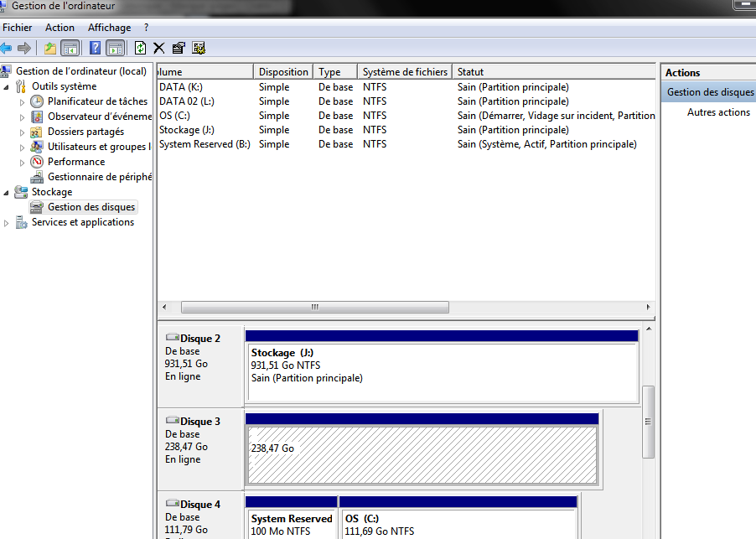Click the Performance icon in the tree

(x=37, y=162)
